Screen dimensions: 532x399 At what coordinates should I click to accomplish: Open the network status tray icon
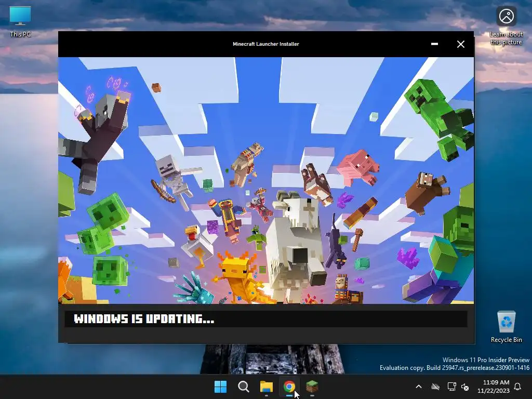(451, 387)
